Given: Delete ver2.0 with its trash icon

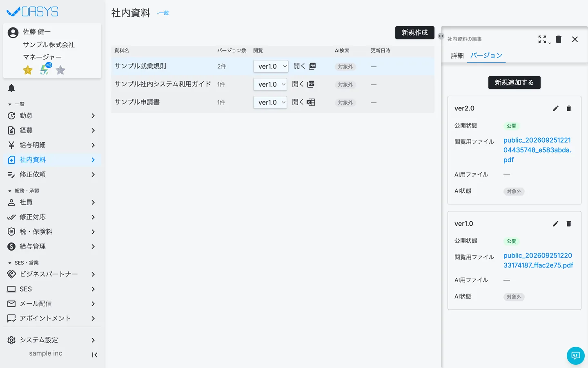Looking at the screenshot, I should (x=569, y=108).
